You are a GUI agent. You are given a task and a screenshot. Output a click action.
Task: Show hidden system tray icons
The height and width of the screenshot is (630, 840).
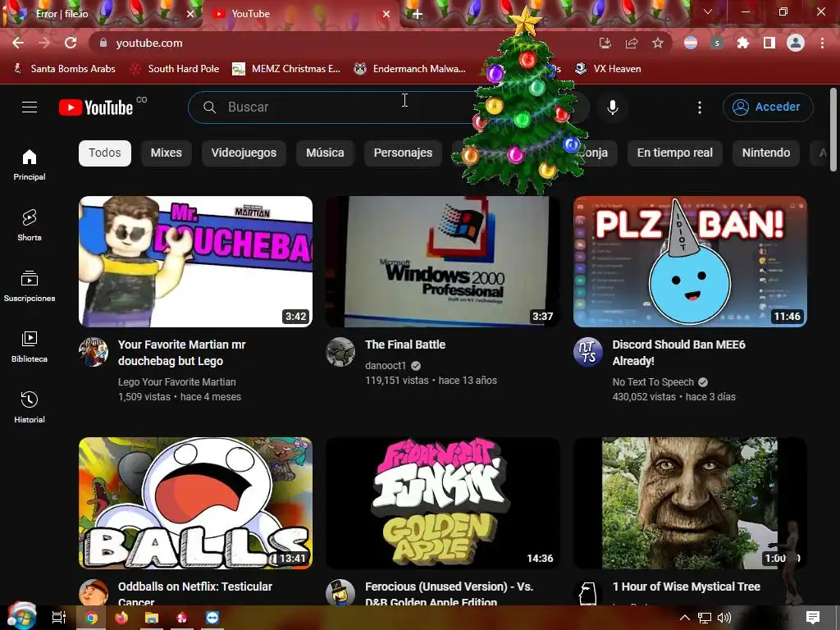coord(685,618)
